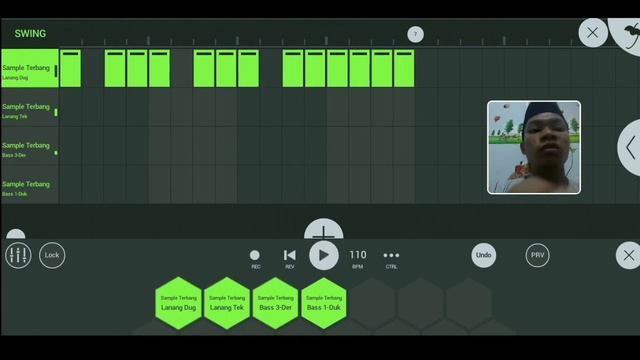Open the CTRL three-dots menu

coord(391,259)
